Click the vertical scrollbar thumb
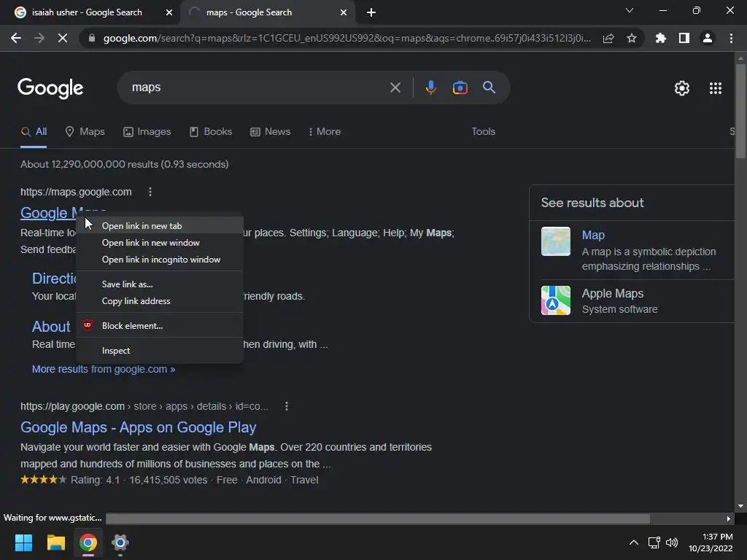This screenshot has height=560, width=747. [740, 111]
